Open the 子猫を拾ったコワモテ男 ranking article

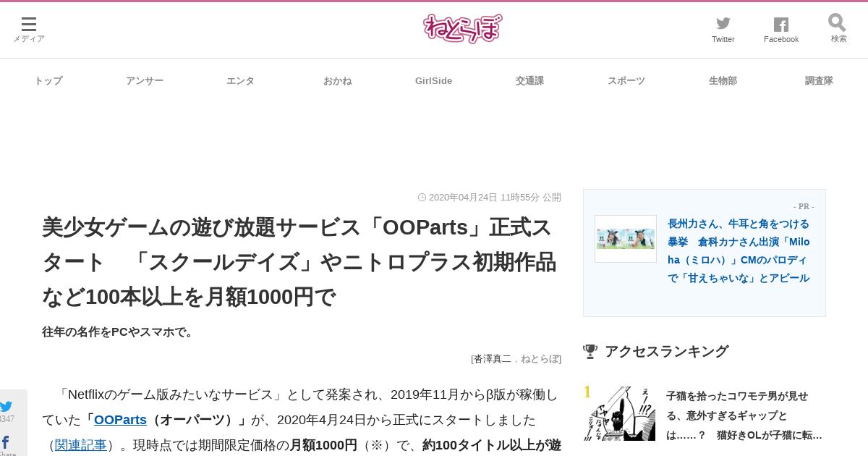[x=744, y=415]
